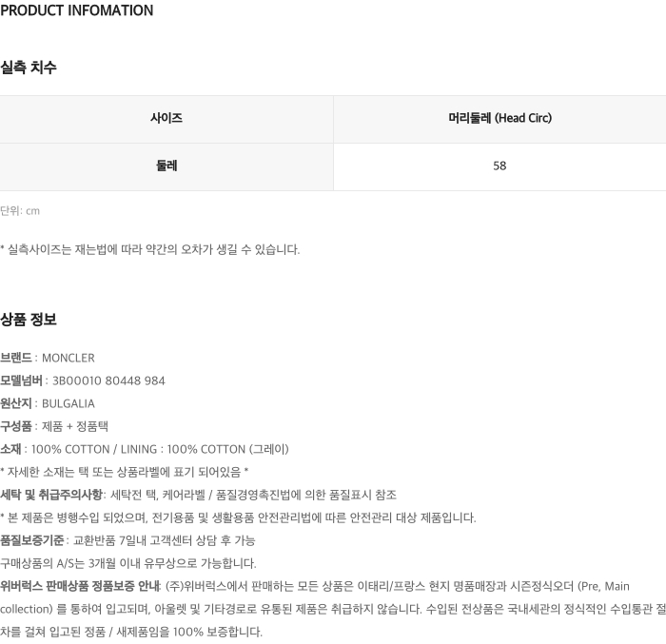Viewport: 666px width, 644px height.
Task: Select the 상품 정보 section heading
Action: (28, 319)
